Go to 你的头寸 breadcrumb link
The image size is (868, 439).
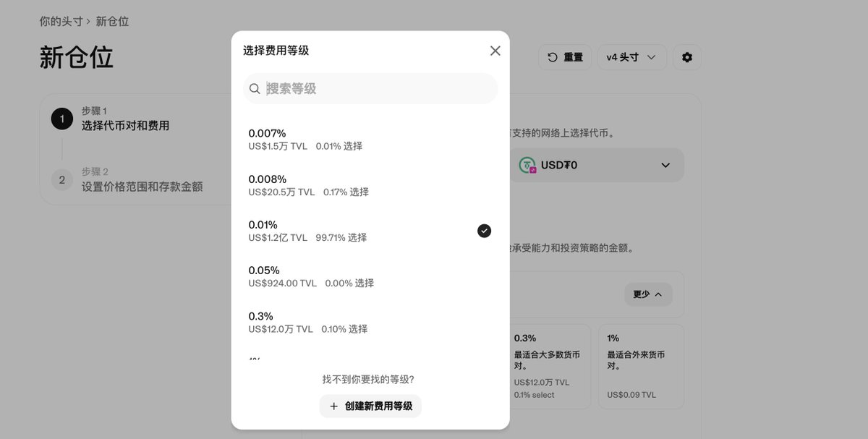pos(61,22)
